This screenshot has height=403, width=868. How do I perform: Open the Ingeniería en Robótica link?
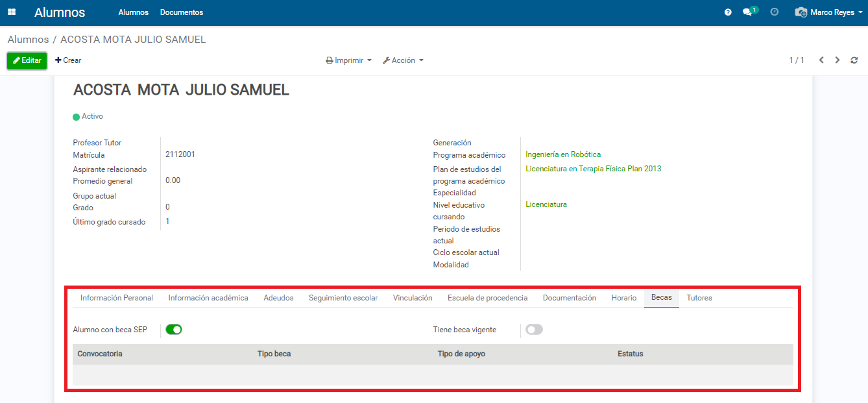(563, 154)
